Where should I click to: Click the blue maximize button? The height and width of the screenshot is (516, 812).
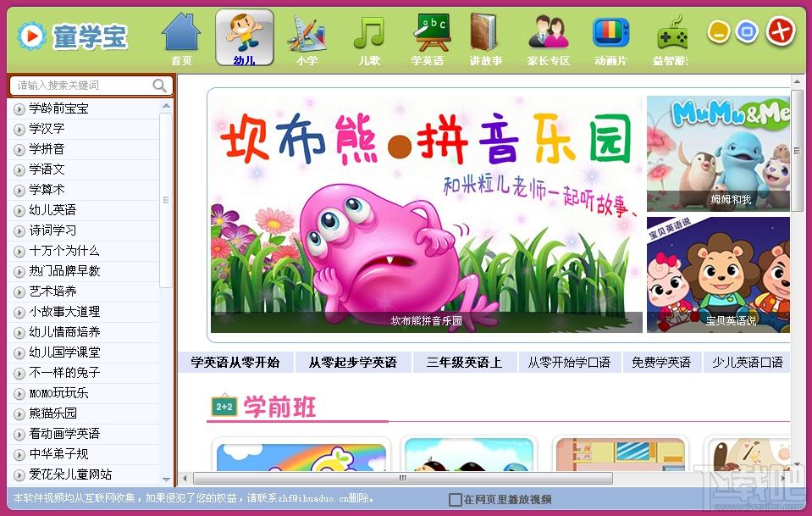point(747,32)
